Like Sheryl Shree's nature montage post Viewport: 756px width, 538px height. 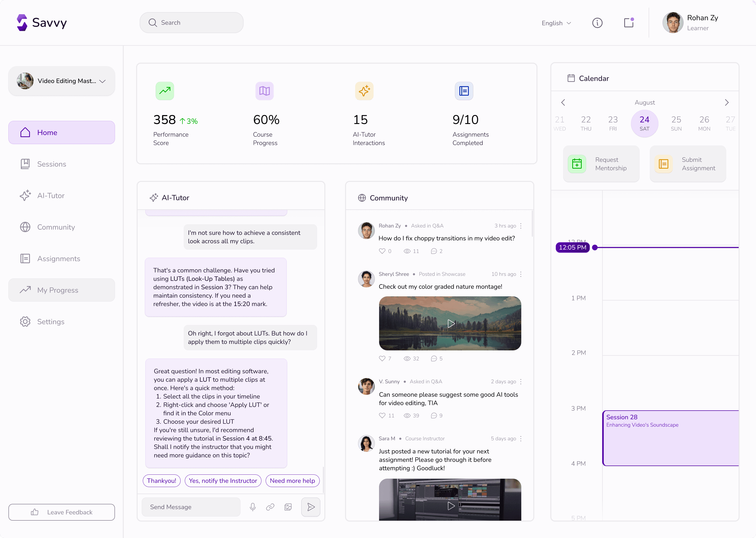pos(382,358)
